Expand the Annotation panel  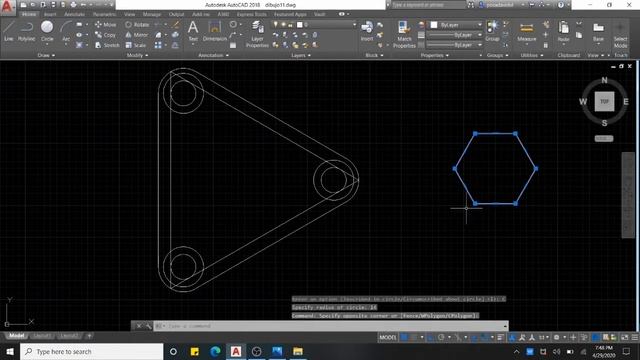(x=213, y=55)
